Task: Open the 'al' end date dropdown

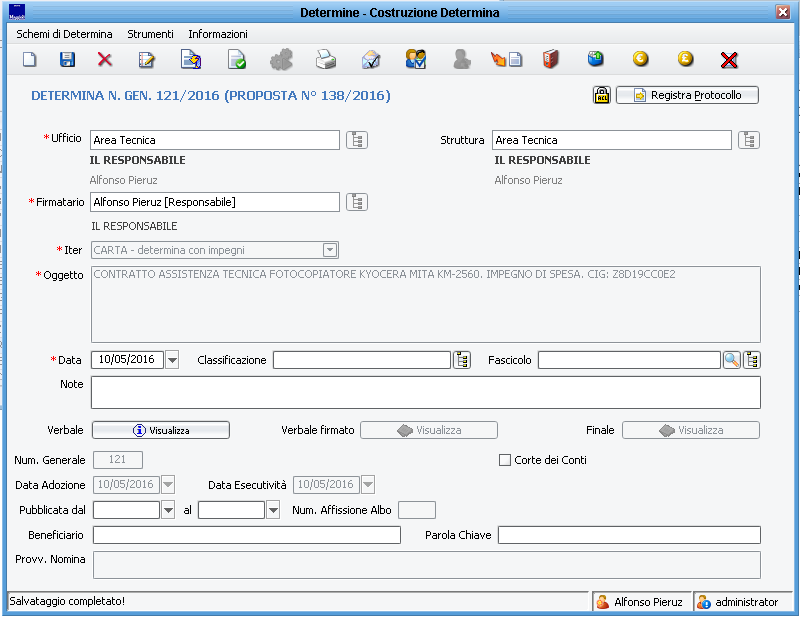Action: 273,510
